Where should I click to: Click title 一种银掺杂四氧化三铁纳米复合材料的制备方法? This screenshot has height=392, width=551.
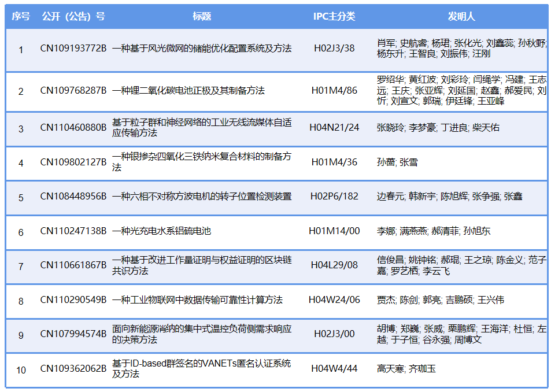coord(202,162)
